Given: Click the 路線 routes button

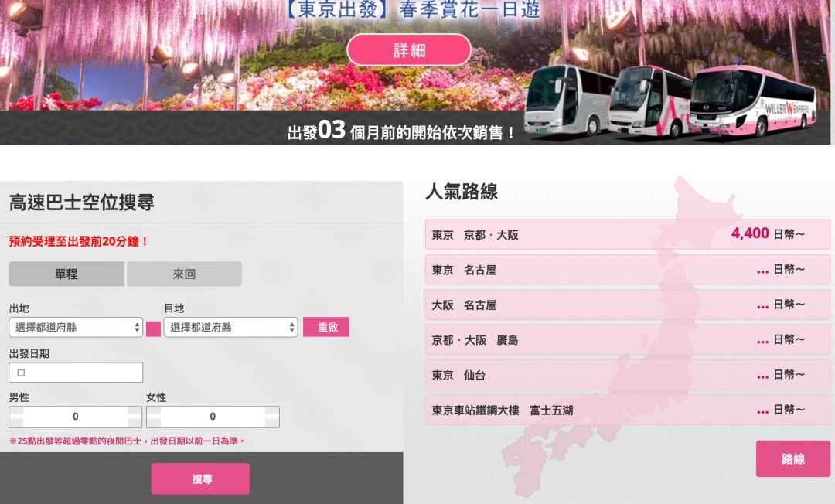Looking at the screenshot, I should click(x=792, y=458).
